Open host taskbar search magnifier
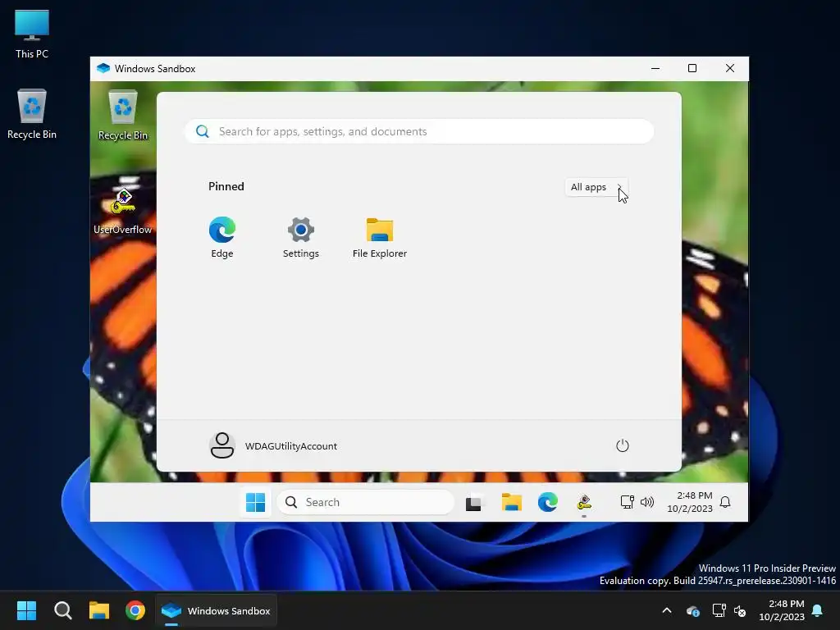The image size is (840, 630). tap(62, 610)
